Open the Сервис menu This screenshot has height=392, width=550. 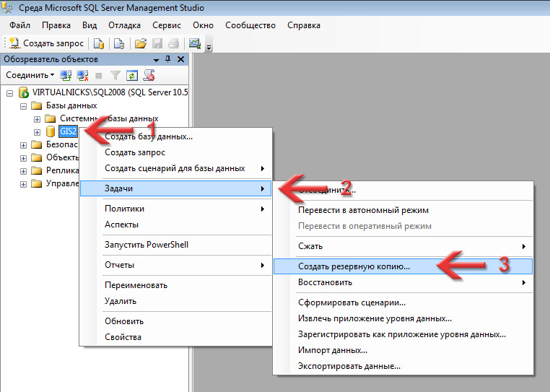(x=167, y=25)
